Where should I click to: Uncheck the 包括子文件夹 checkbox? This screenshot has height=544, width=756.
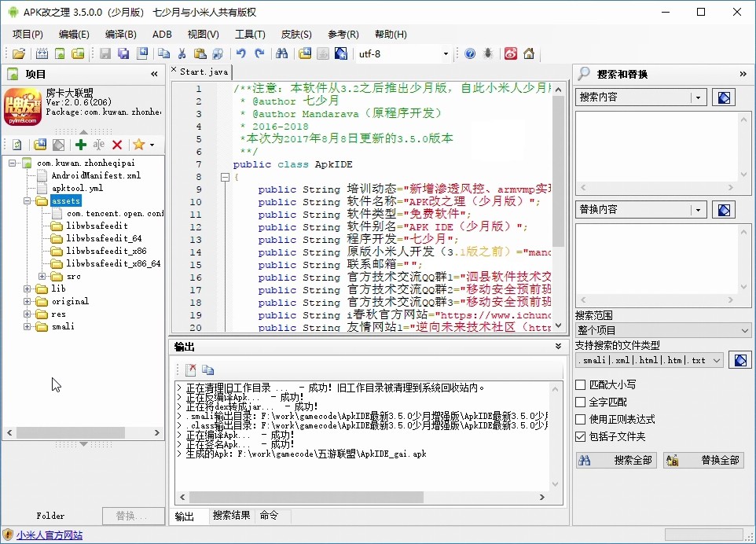[581, 436]
